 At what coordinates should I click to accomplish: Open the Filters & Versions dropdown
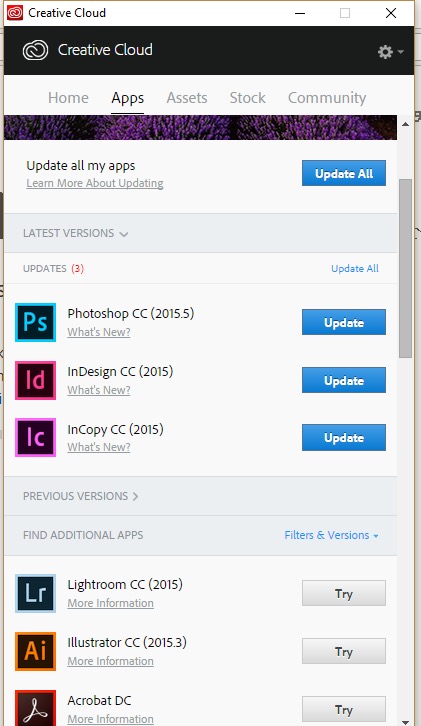tap(332, 535)
